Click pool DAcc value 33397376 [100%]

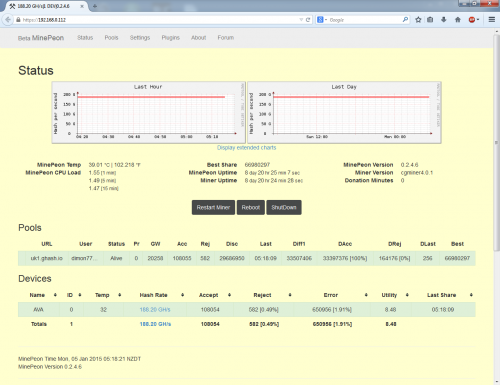pyautogui.click(x=345, y=258)
